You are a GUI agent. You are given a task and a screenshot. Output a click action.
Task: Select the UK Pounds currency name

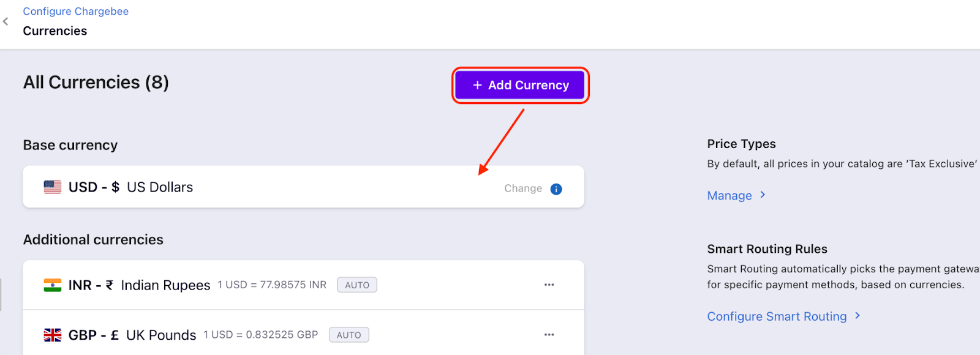pos(161,335)
